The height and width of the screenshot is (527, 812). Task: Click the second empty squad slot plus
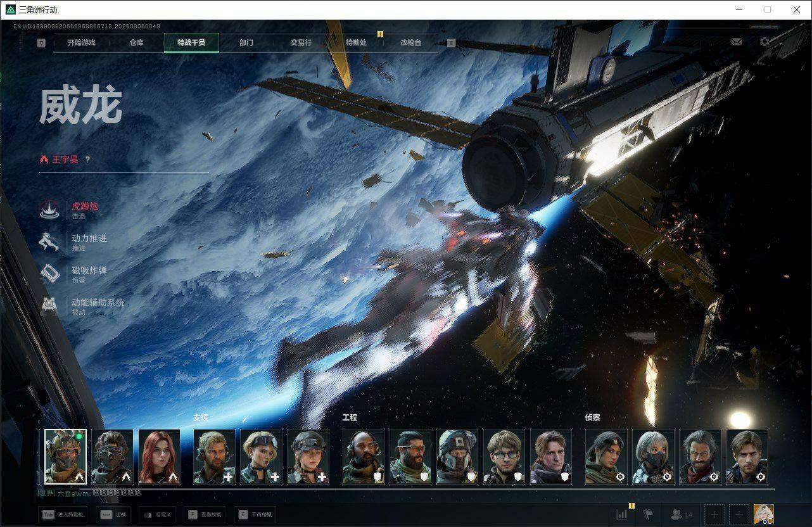[739, 515]
